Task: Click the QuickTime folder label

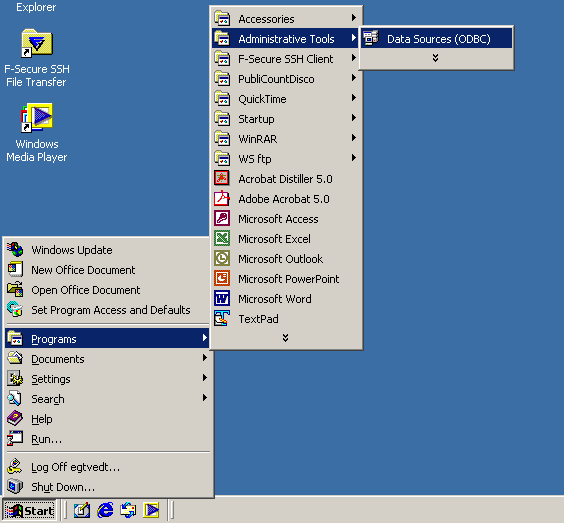Action: click(x=262, y=99)
